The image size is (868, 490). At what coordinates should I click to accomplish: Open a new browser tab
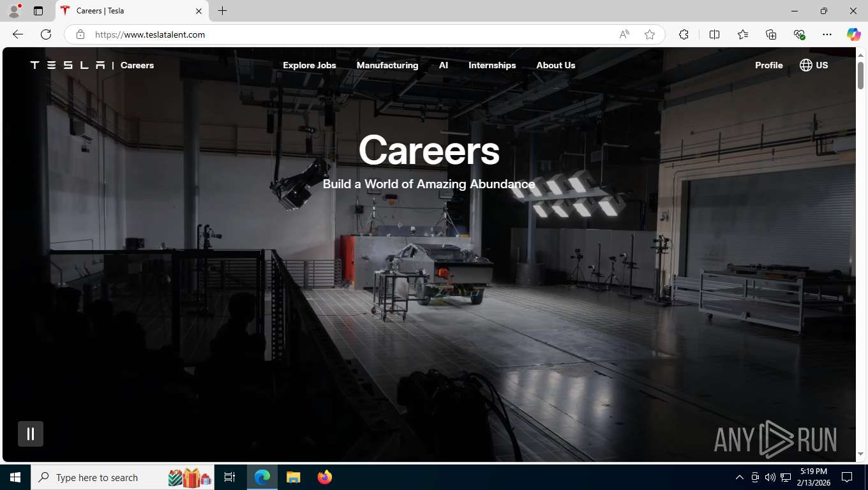pyautogui.click(x=222, y=11)
